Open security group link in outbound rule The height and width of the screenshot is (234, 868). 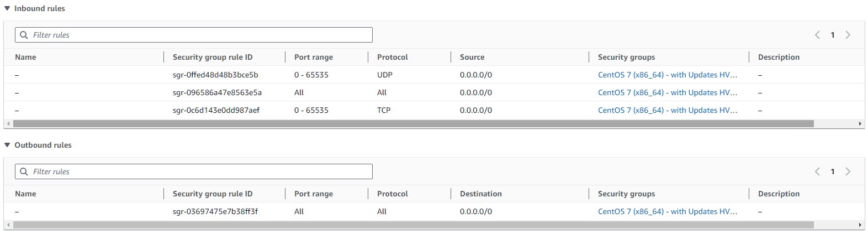[668, 211]
